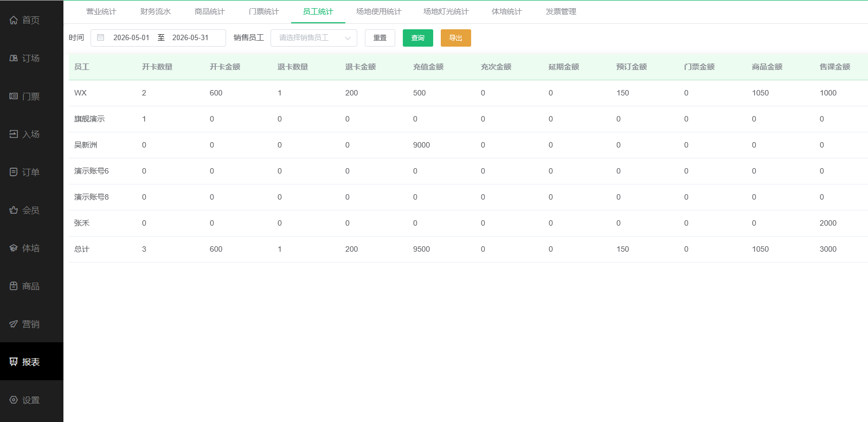Click the 员工 column header
868x422 pixels.
click(x=82, y=67)
